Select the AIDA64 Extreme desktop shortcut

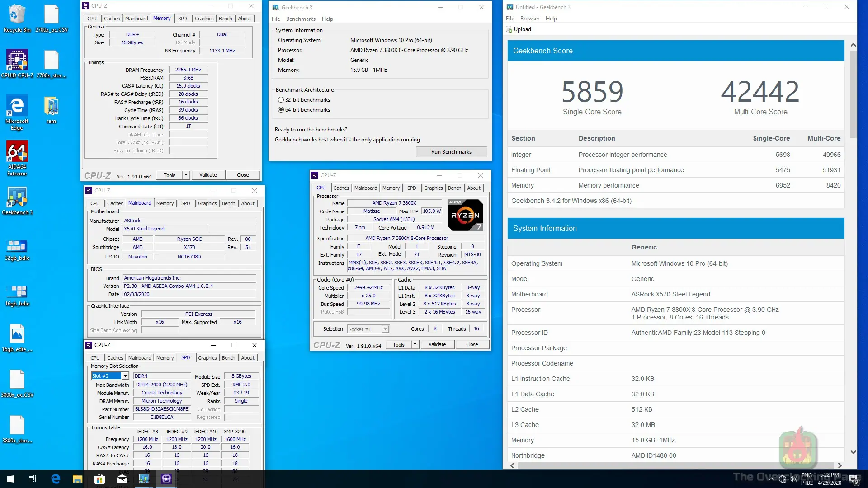pos(17,158)
